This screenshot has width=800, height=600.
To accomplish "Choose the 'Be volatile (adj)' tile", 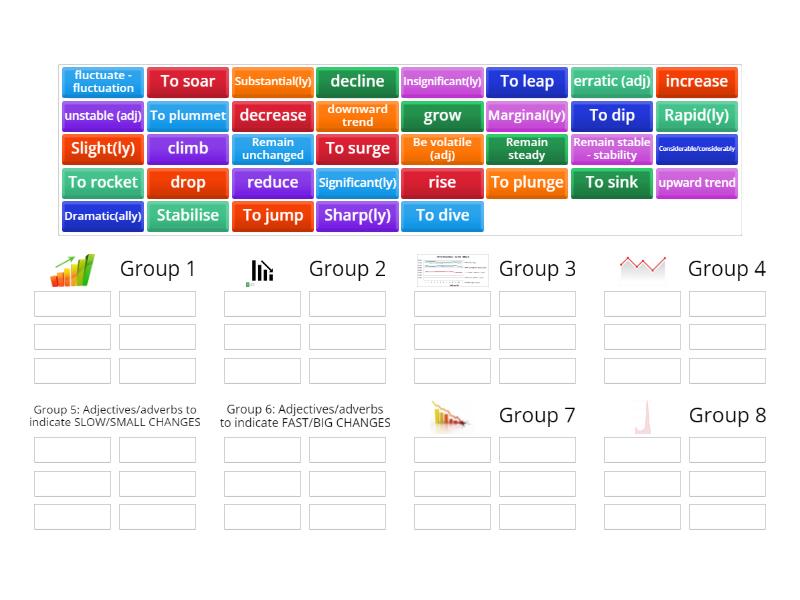I will pos(442,149).
